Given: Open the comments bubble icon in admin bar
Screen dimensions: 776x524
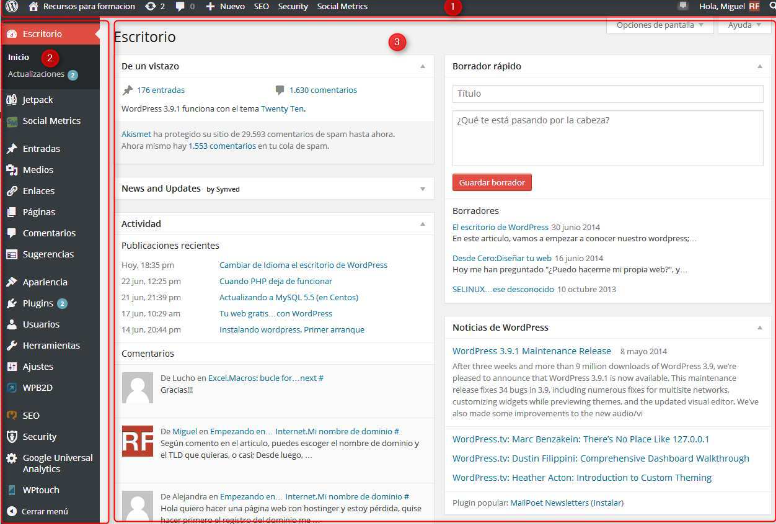Looking at the screenshot, I should pos(180,6).
